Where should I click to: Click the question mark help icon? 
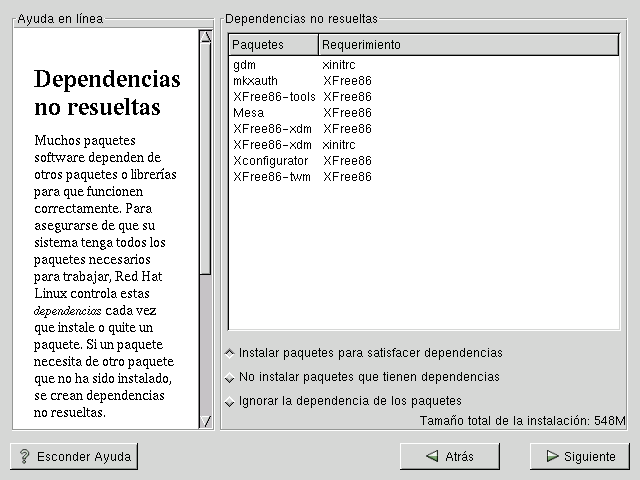23,456
